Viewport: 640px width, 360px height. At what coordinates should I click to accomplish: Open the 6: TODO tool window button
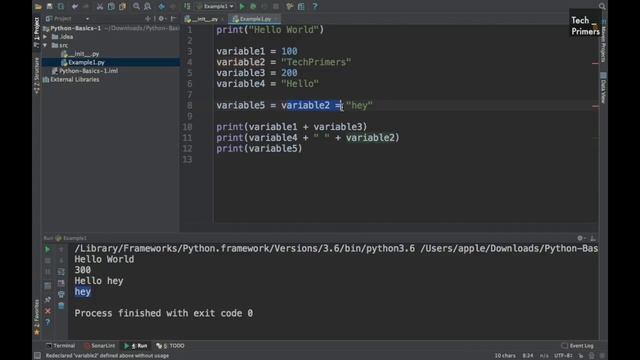click(171, 346)
